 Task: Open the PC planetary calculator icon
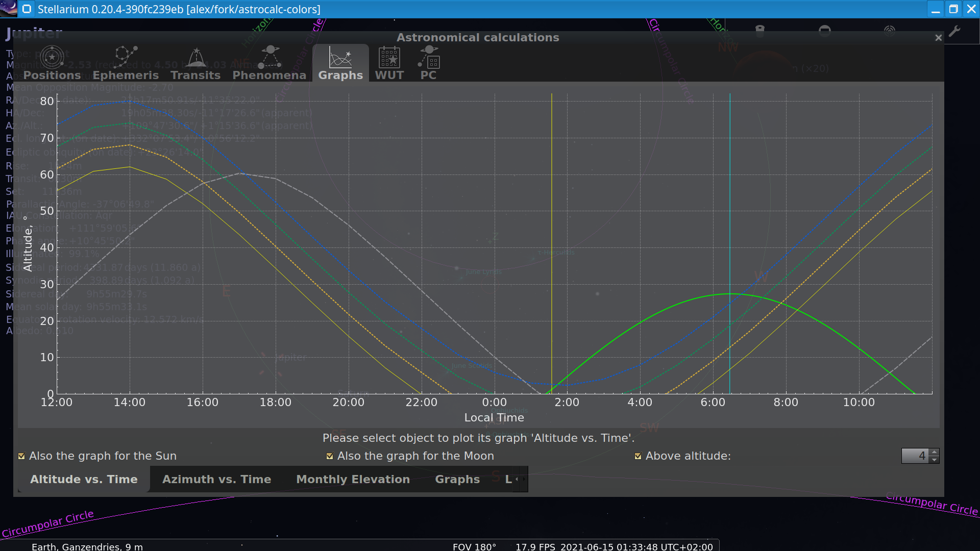point(429,58)
